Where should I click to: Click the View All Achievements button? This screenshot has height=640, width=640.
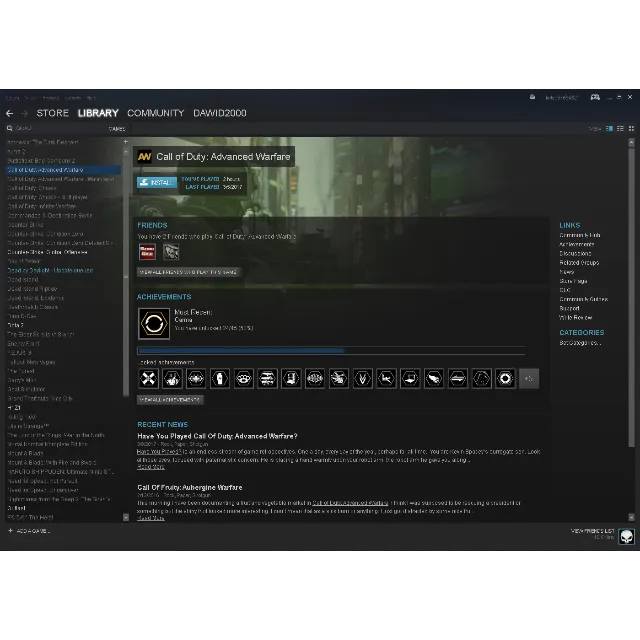pos(170,400)
